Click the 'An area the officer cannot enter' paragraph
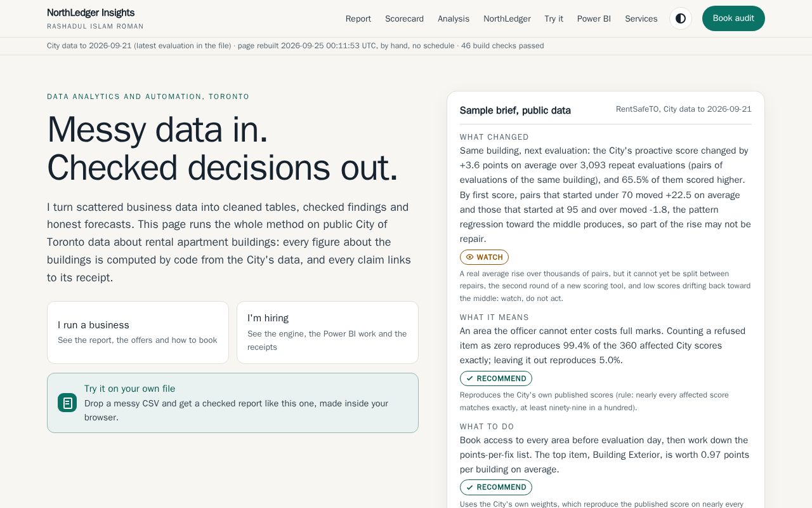Viewport: 812px width, 508px height. pos(603,345)
